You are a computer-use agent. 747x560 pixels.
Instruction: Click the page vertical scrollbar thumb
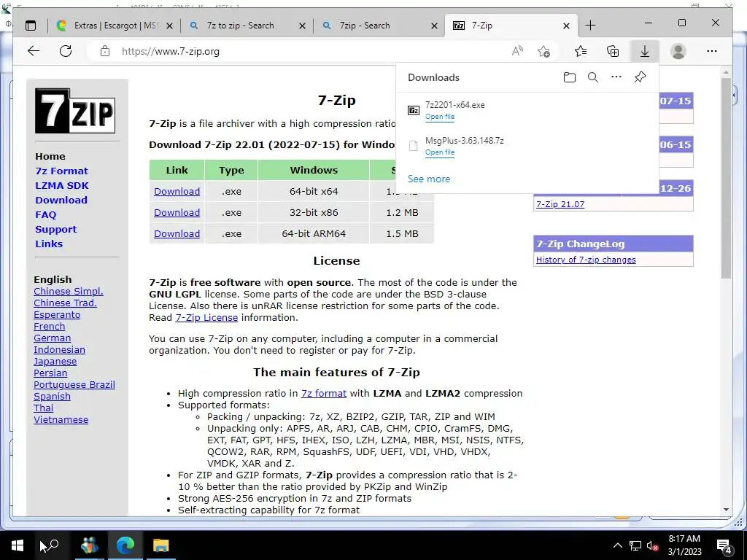726,179
